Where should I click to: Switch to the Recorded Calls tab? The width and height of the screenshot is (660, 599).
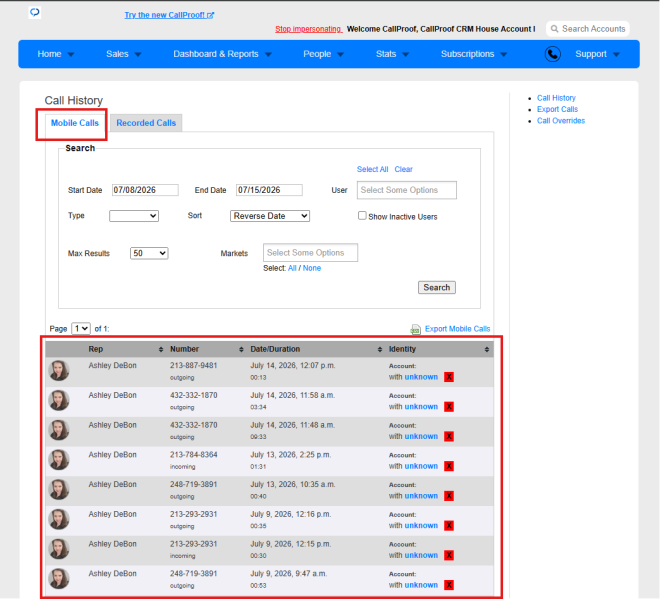[x=146, y=123]
